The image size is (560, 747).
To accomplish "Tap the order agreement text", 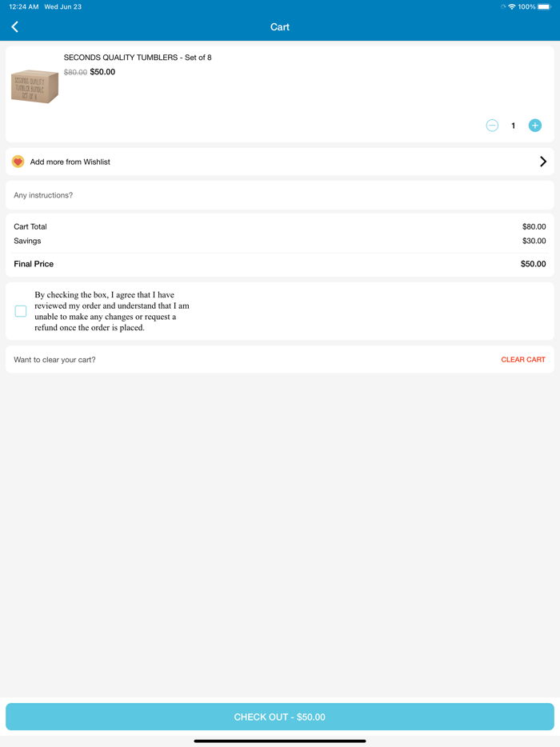I will (112, 311).
